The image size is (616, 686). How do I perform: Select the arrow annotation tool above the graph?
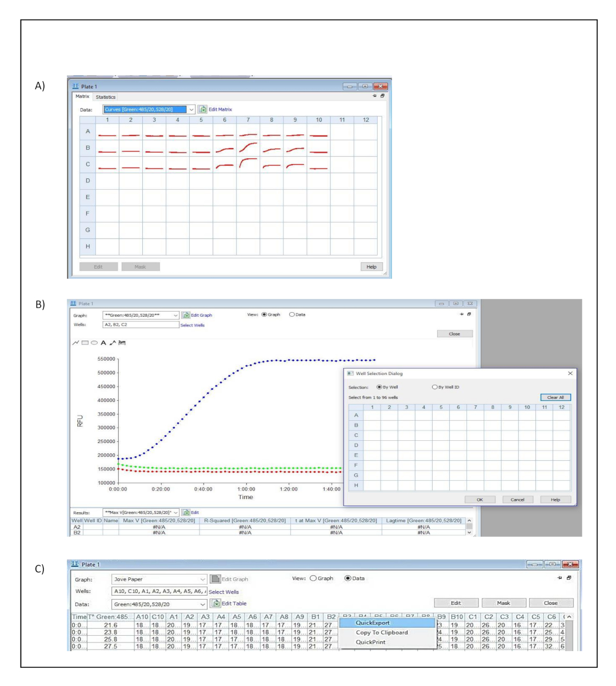113,343
